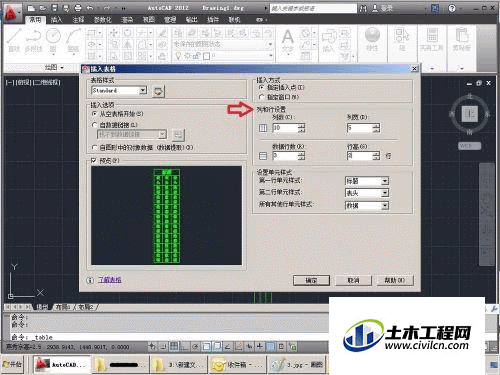
Task: Click the keyword search box in title bar
Action: (x=313, y=8)
